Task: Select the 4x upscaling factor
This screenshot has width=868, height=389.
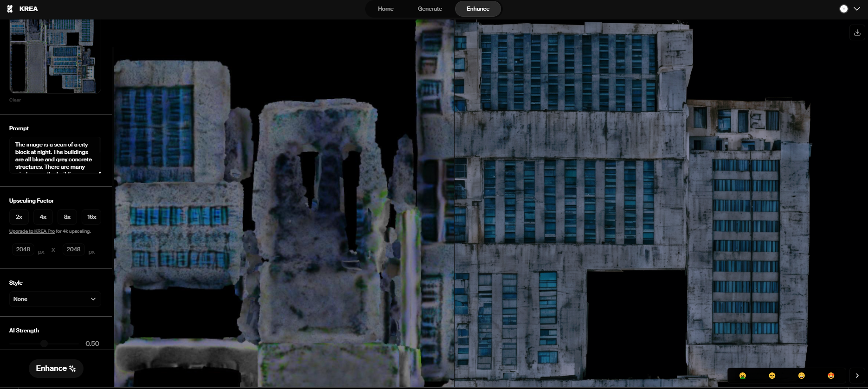Action: coord(43,217)
